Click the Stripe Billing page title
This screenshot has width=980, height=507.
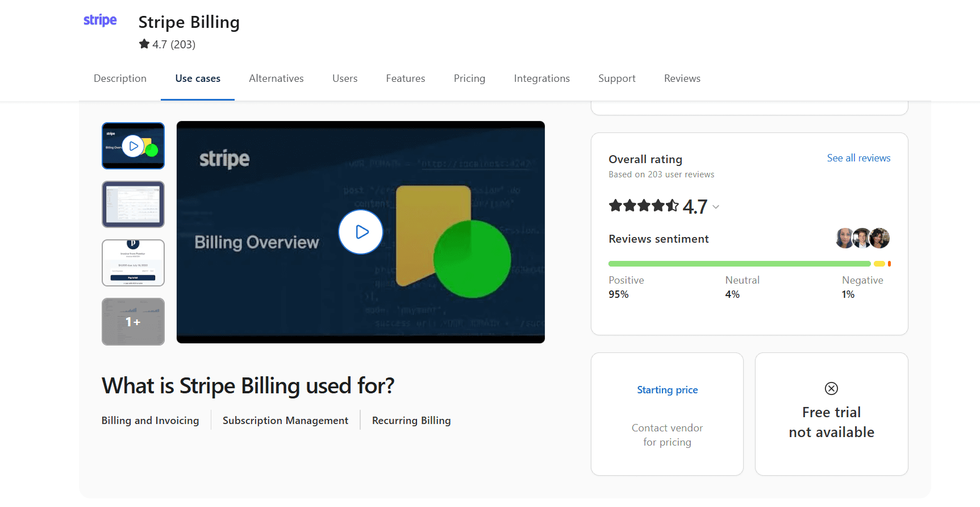(x=189, y=22)
